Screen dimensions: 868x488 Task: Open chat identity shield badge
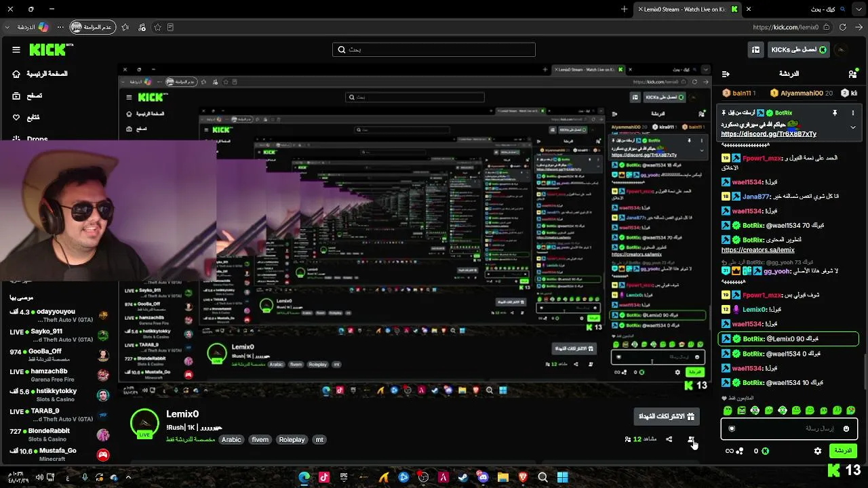tap(732, 428)
